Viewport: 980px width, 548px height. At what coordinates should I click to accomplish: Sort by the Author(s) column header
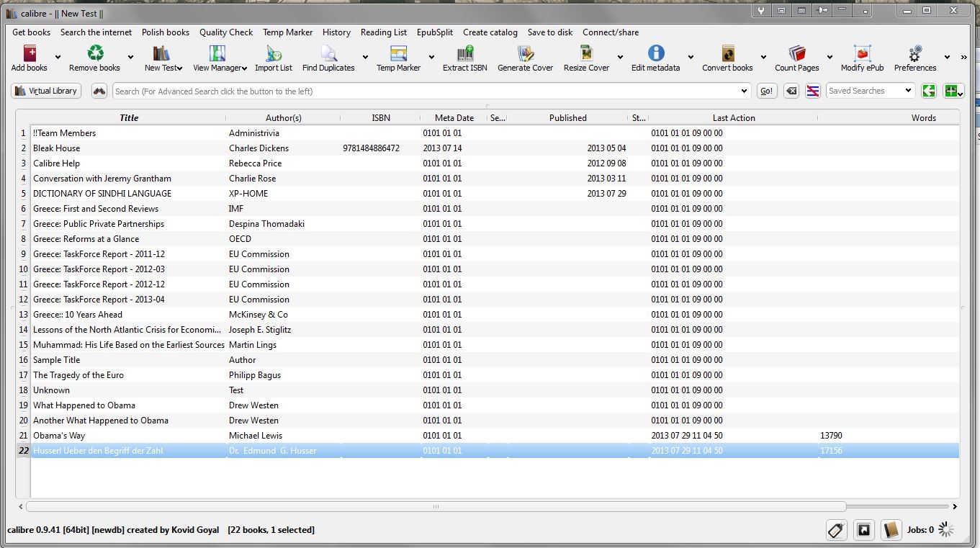[284, 117]
